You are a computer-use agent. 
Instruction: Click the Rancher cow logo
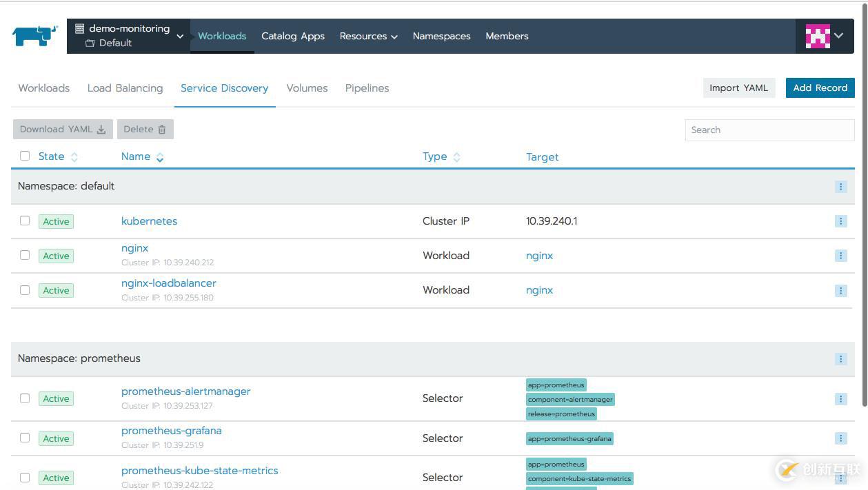[x=34, y=36]
